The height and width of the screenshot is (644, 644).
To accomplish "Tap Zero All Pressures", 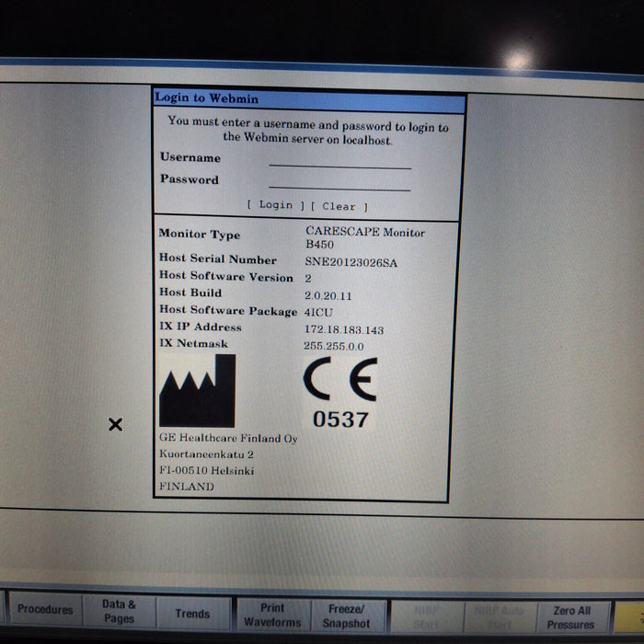I will click(571, 617).
